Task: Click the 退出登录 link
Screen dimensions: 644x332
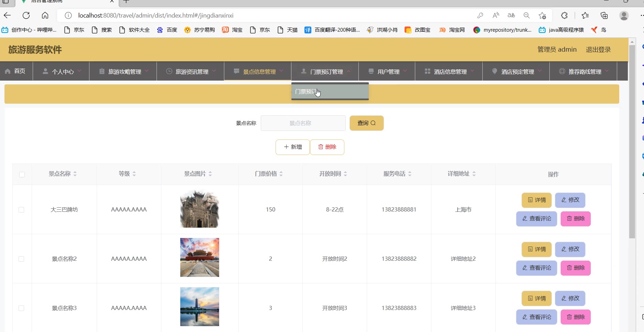Action: (x=598, y=50)
